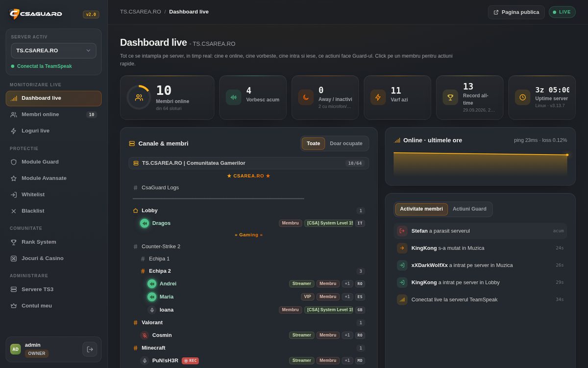The image size is (588, 368).
Task: Select member Dragos in Lobby
Action: click(x=249, y=223)
